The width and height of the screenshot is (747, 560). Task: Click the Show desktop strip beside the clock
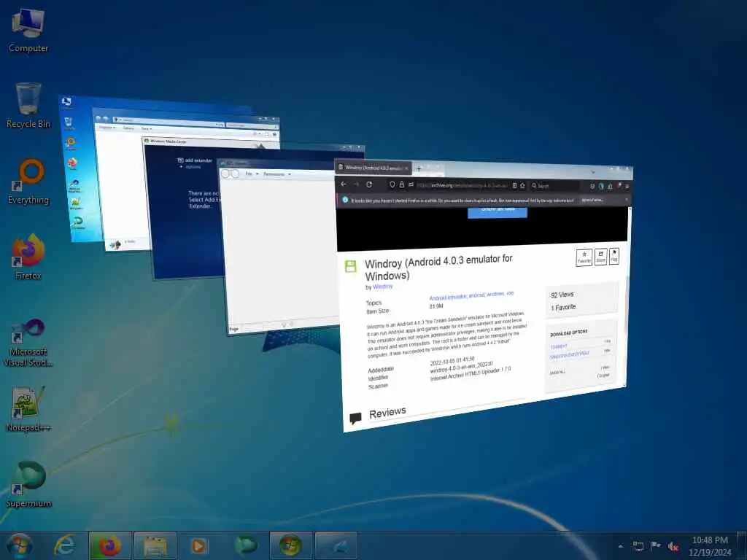742,545
